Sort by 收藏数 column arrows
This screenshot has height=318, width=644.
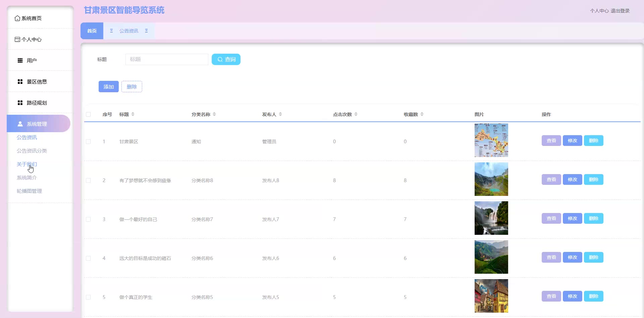[422, 114]
